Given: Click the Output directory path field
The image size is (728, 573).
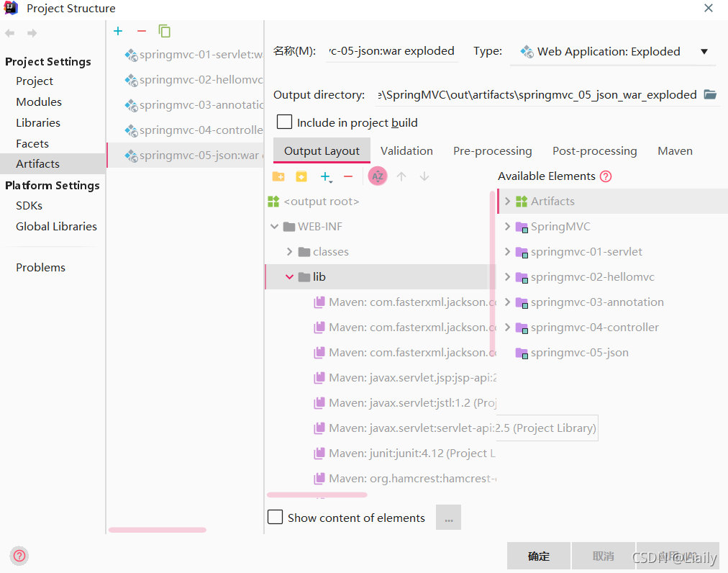Looking at the screenshot, I should [537, 95].
